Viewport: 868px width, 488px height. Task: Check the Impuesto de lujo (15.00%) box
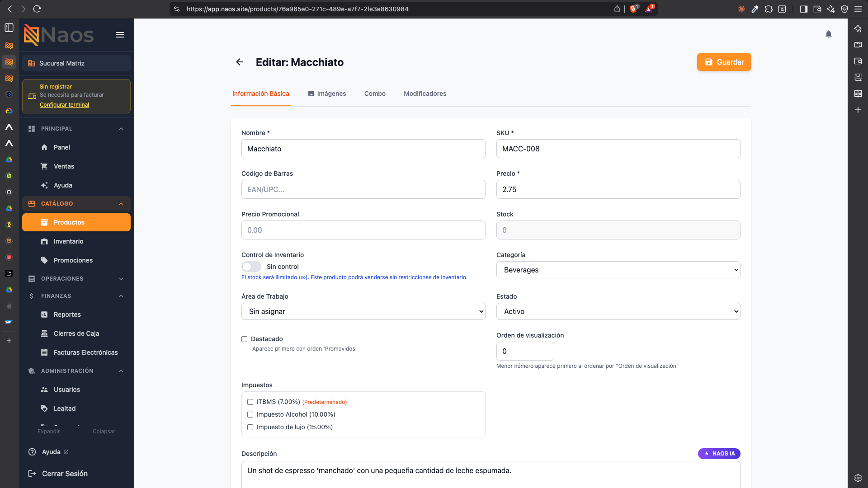click(250, 427)
